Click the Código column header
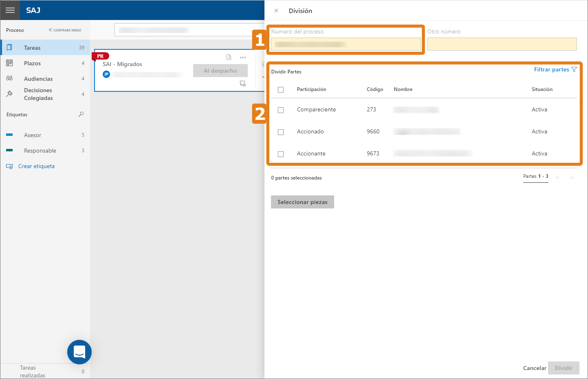This screenshot has height=379, width=588. point(375,89)
